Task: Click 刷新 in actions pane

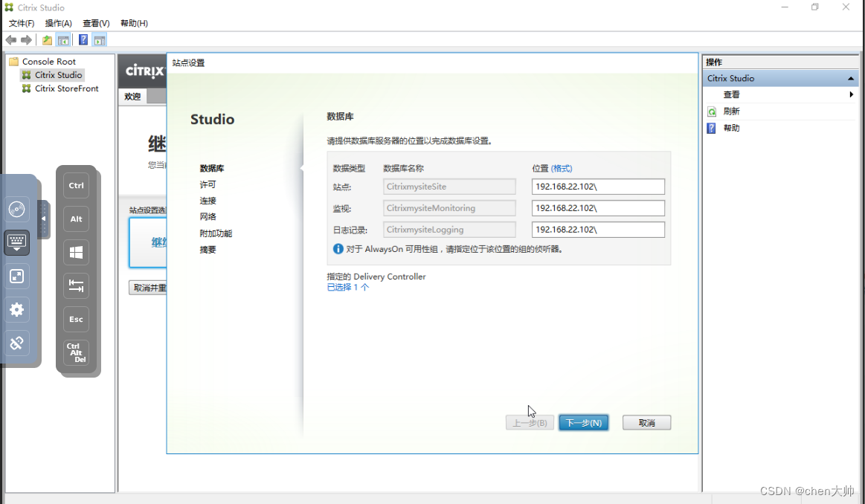Action: [732, 112]
